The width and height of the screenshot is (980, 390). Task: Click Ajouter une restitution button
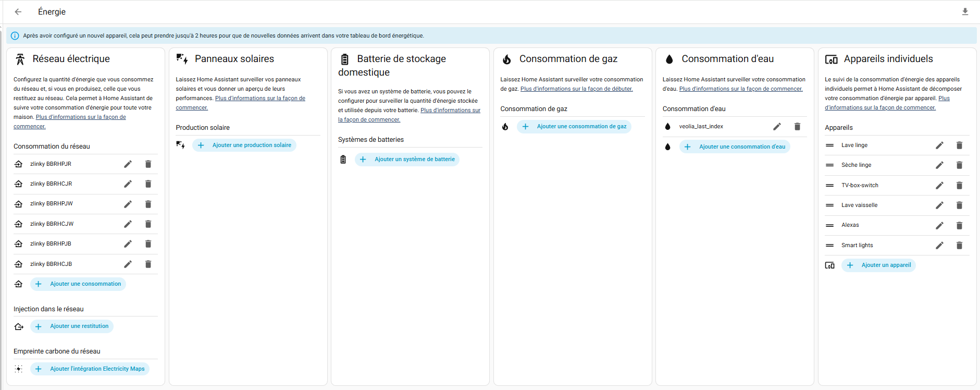coord(72,326)
